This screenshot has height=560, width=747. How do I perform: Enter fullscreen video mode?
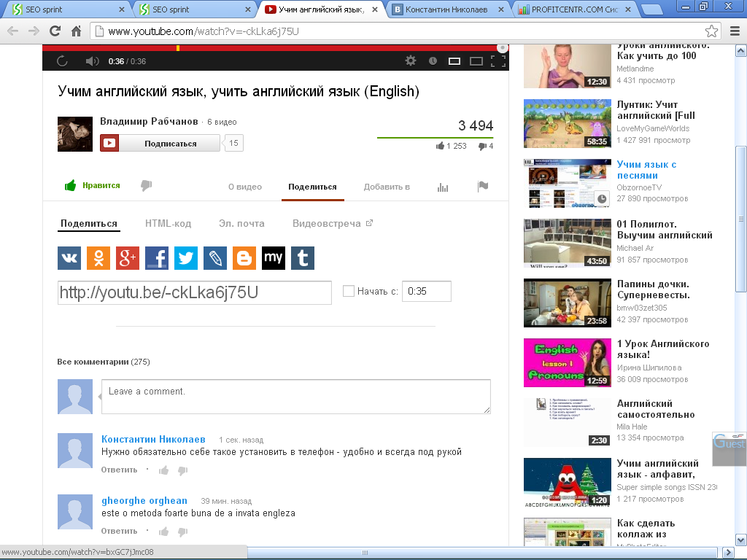(x=498, y=61)
